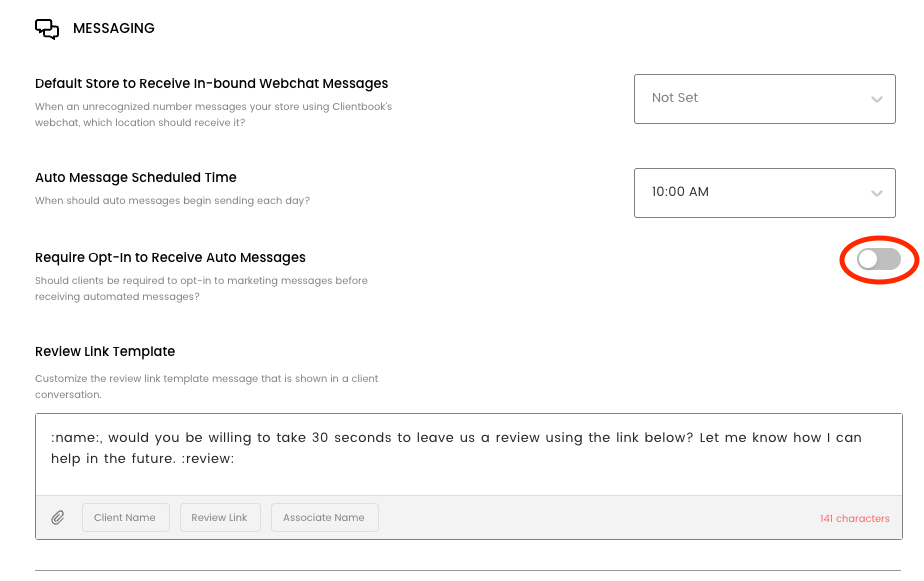The width and height of the screenshot is (924, 581).
Task: Click the Messaging chat bubbles icon
Action: (x=47, y=29)
